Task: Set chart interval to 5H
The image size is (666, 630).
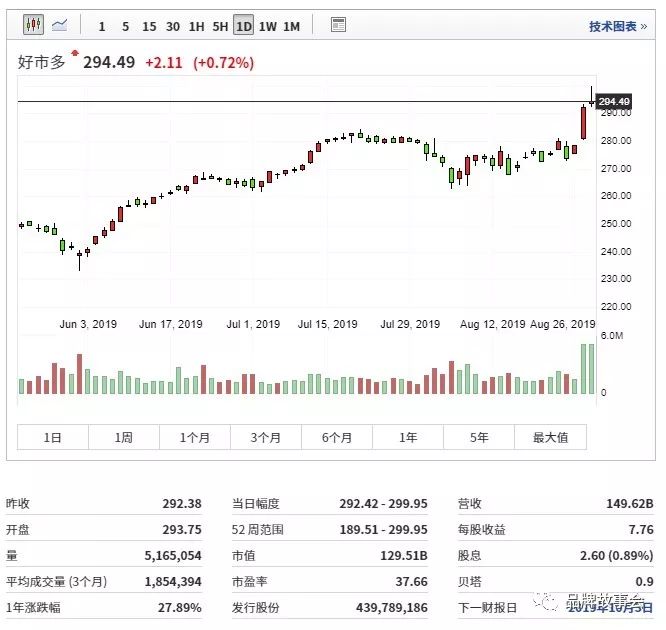Action: pyautogui.click(x=220, y=26)
